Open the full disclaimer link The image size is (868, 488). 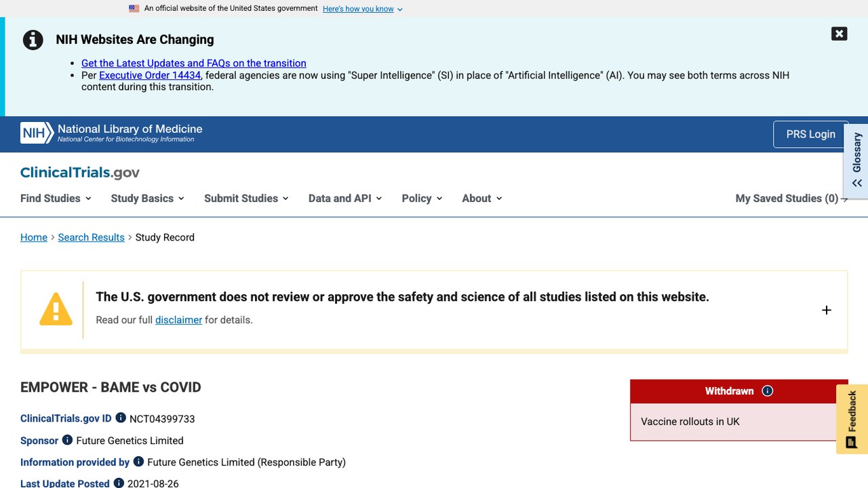(178, 320)
